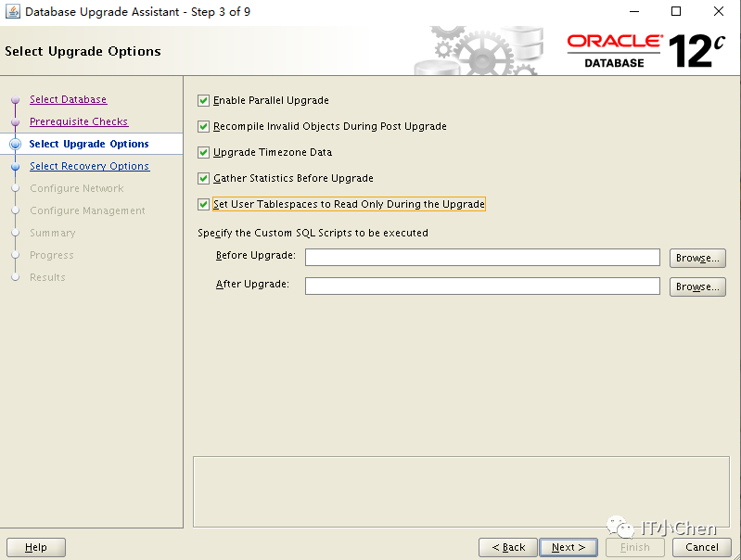The image size is (741, 560).
Task: Open Help for the upgrade assistant
Action: 36,547
